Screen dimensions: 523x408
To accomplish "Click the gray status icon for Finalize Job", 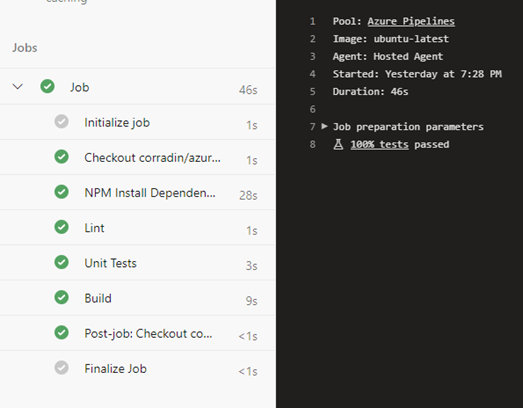I will [61, 368].
